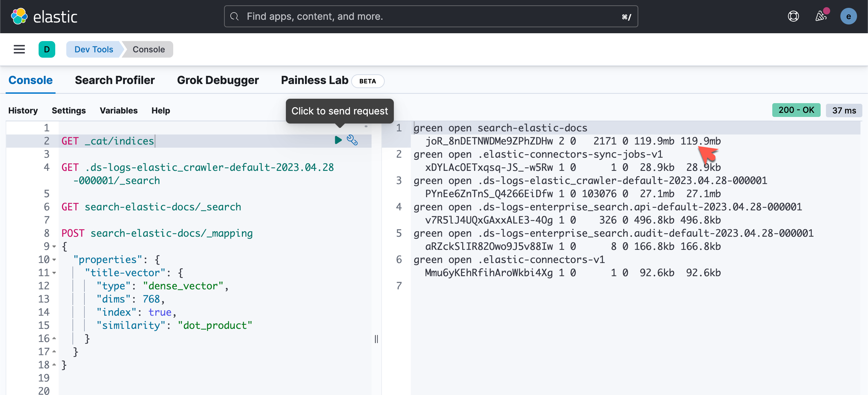Image resolution: width=868 pixels, height=395 pixels.
Task: Focus the Find apps search field
Action: coord(431,16)
